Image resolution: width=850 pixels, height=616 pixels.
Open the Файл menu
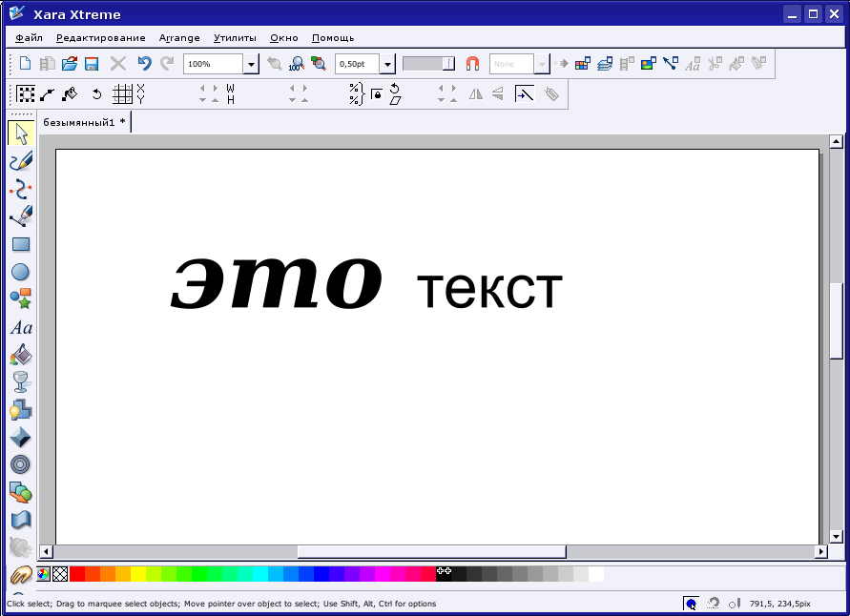click(29, 38)
